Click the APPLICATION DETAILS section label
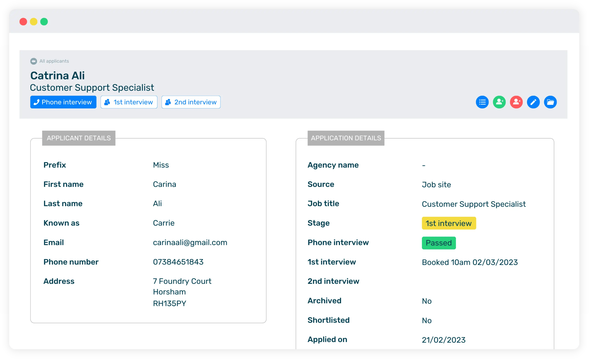589x364 pixels. pyautogui.click(x=346, y=138)
